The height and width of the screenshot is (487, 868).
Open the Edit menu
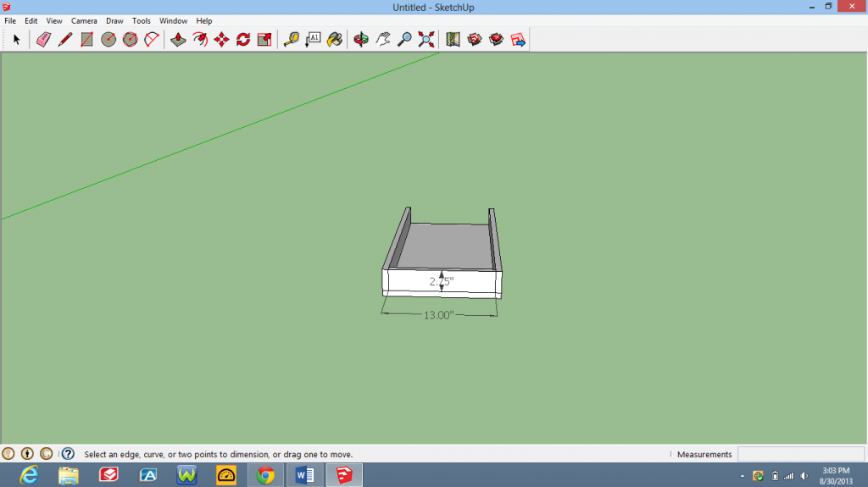coord(31,20)
